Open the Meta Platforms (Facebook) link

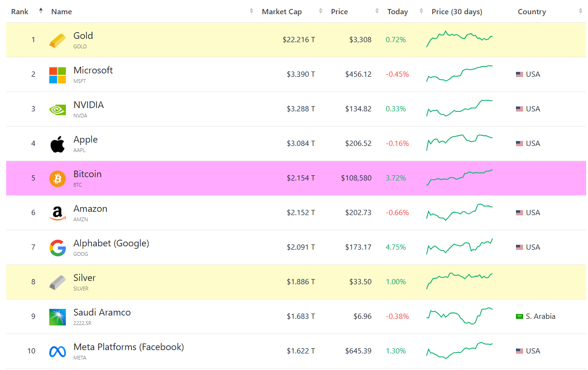pyautogui.click(x=128, y=347)
